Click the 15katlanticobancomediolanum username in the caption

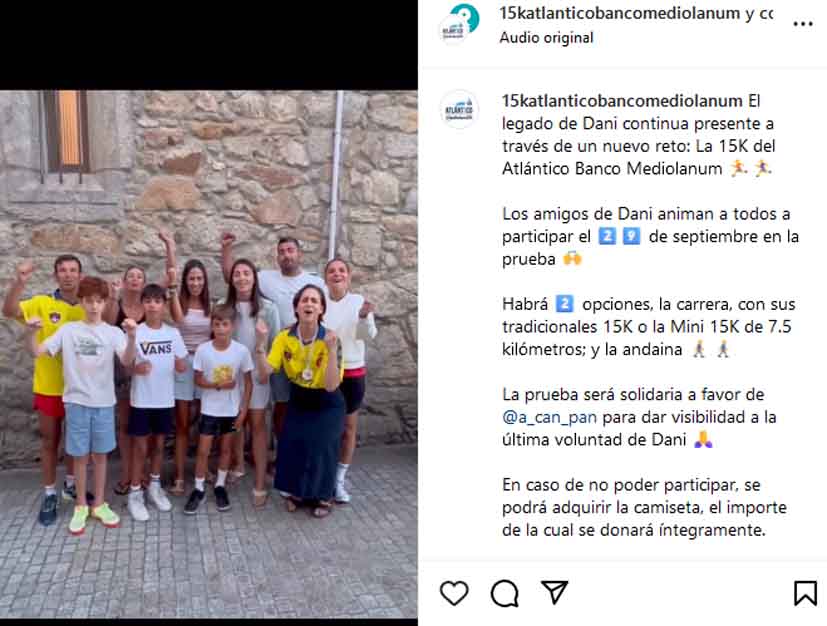[622, 101]
